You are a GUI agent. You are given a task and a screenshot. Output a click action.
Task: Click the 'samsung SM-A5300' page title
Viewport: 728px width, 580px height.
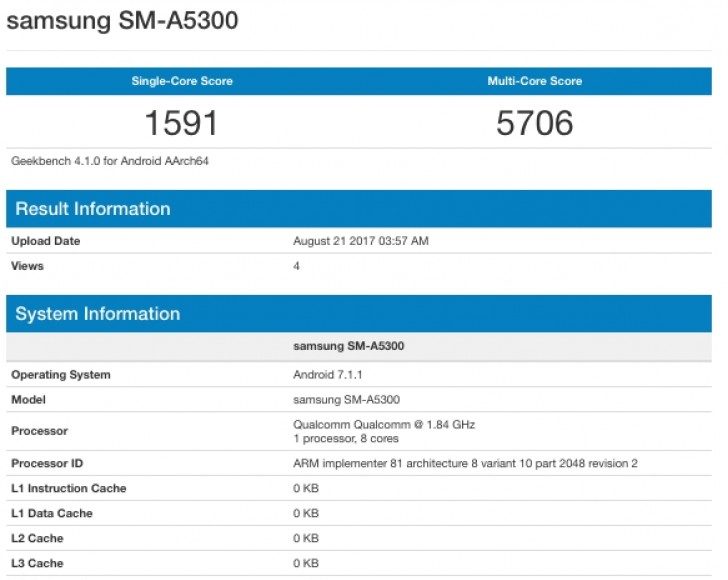[x=123, y=20]
